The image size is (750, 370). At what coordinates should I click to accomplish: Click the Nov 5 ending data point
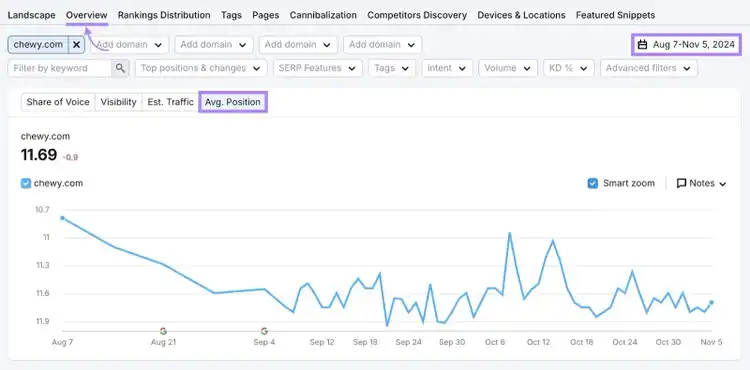tap(712, 302)
